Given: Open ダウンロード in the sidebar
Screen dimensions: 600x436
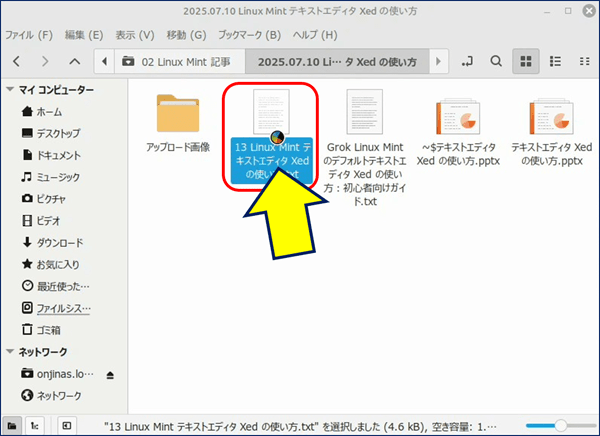Looking at the screenshot, I should point(52,242).
